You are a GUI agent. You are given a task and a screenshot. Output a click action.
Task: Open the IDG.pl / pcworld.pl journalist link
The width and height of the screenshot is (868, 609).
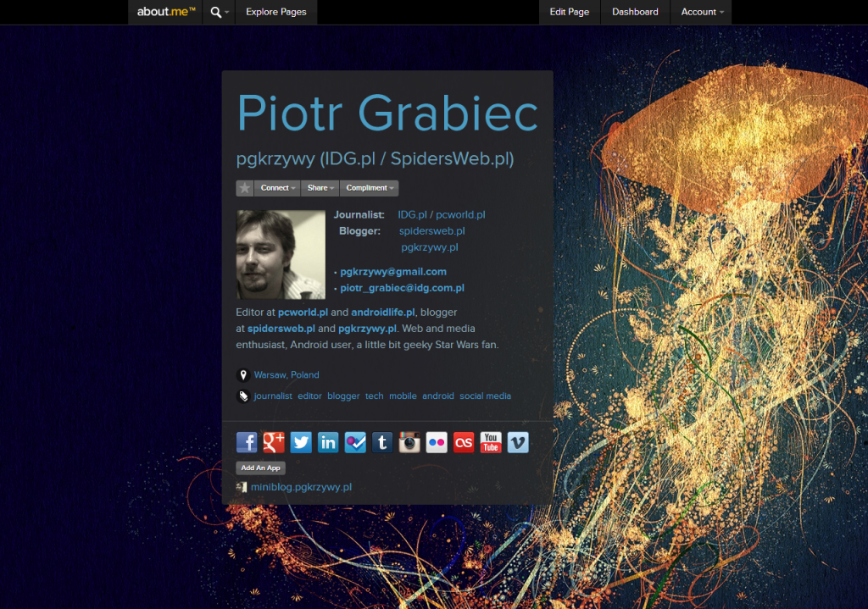pos(441,214)
